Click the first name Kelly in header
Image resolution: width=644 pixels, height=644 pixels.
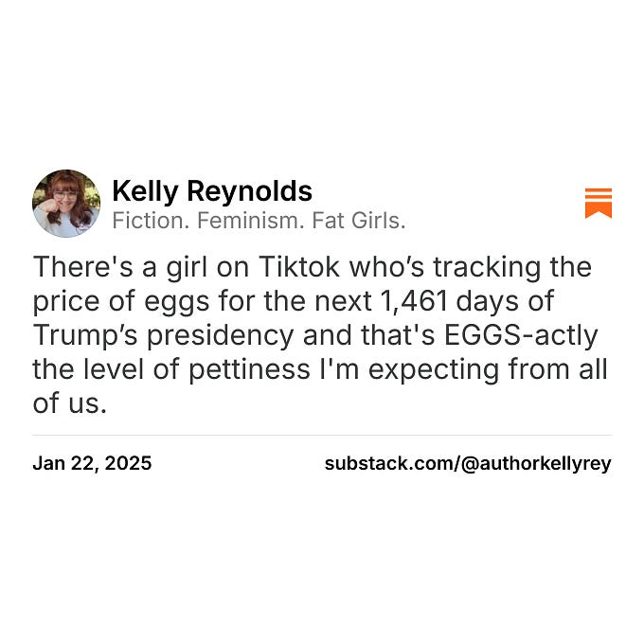(146, 191)
